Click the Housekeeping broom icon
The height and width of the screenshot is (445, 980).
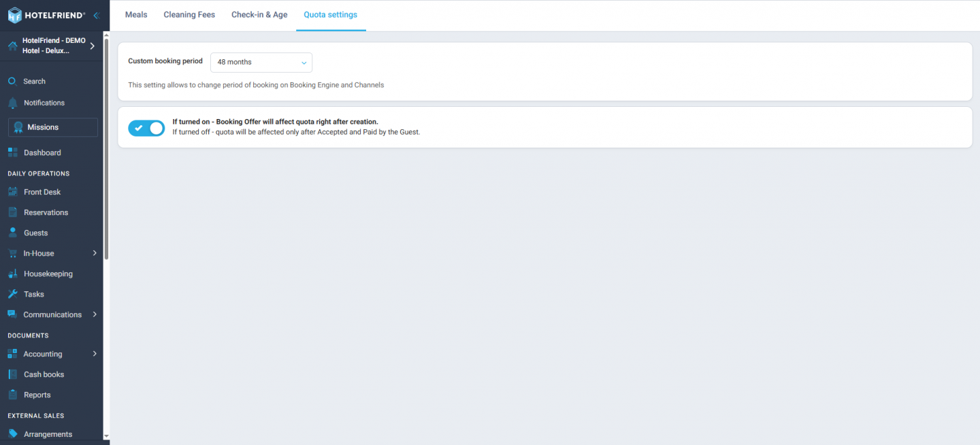pyautogui.click(x=12, y=274)
